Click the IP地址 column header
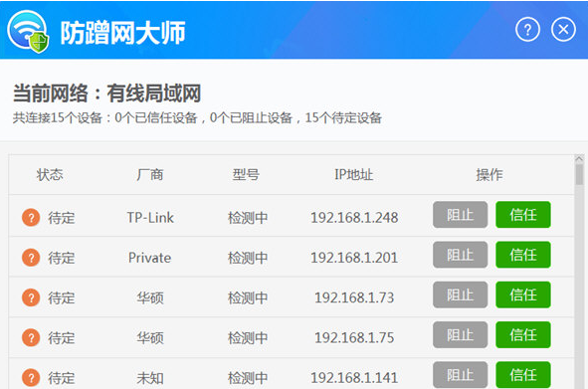This screenshot has height=389, width=588. tap(353, 175)
